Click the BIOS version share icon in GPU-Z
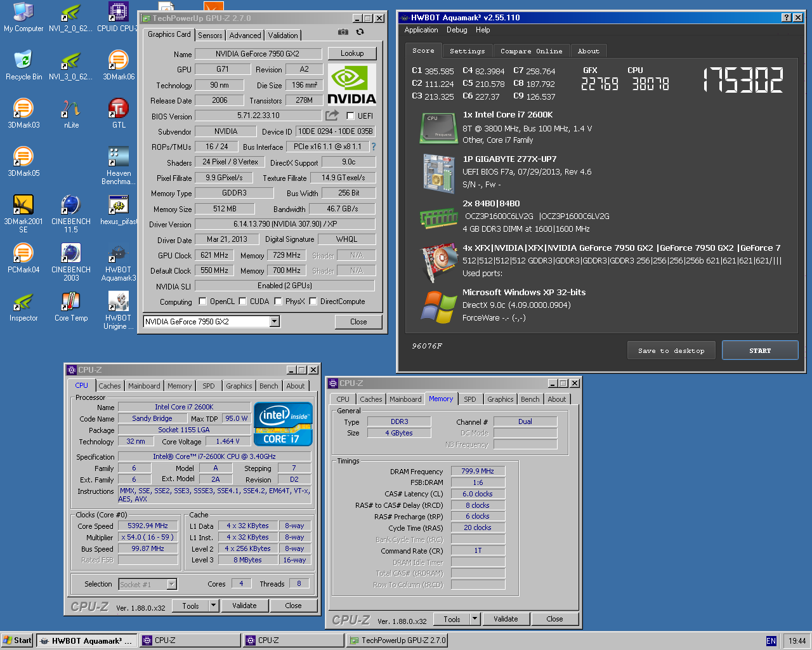Screen dimensions: 812x650 click(332, 116)
